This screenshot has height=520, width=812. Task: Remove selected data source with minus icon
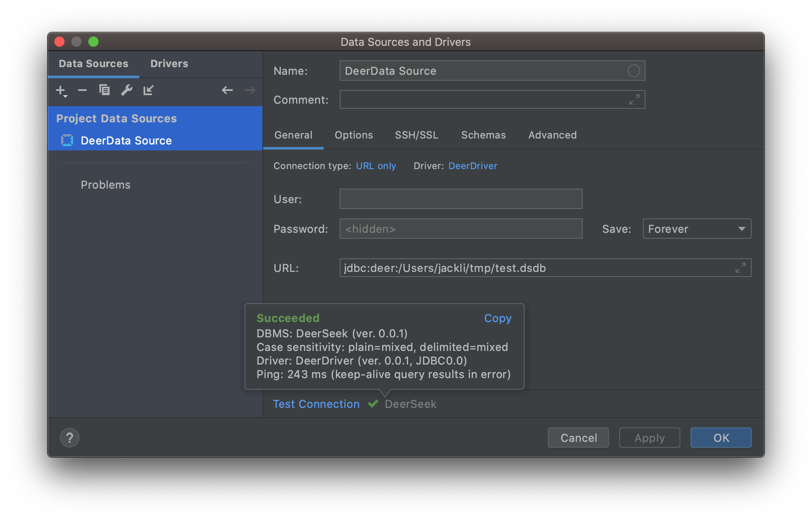[82, 90]
